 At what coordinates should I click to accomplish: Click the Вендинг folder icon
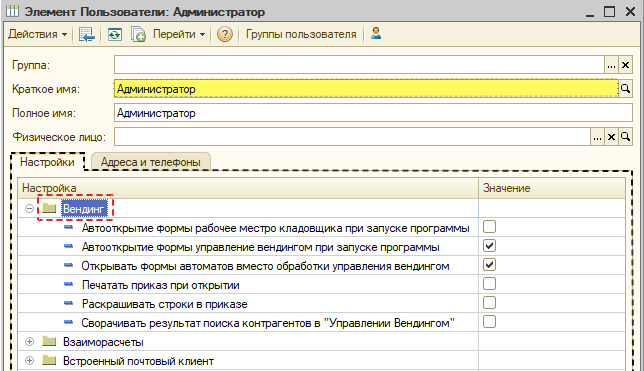(49, 208)
